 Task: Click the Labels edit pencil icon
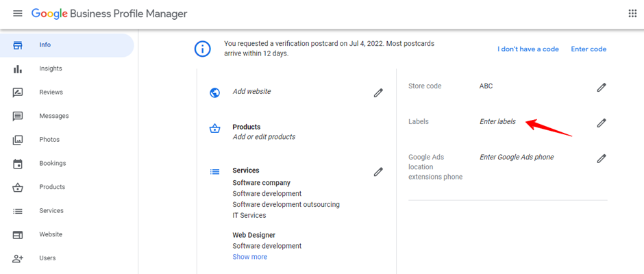602,123
